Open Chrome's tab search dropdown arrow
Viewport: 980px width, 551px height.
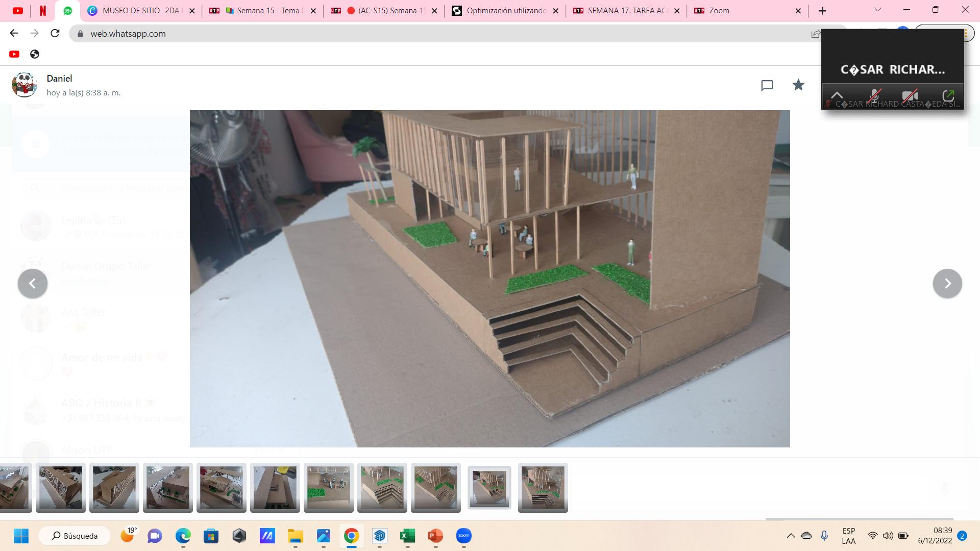tap(877, 10)
